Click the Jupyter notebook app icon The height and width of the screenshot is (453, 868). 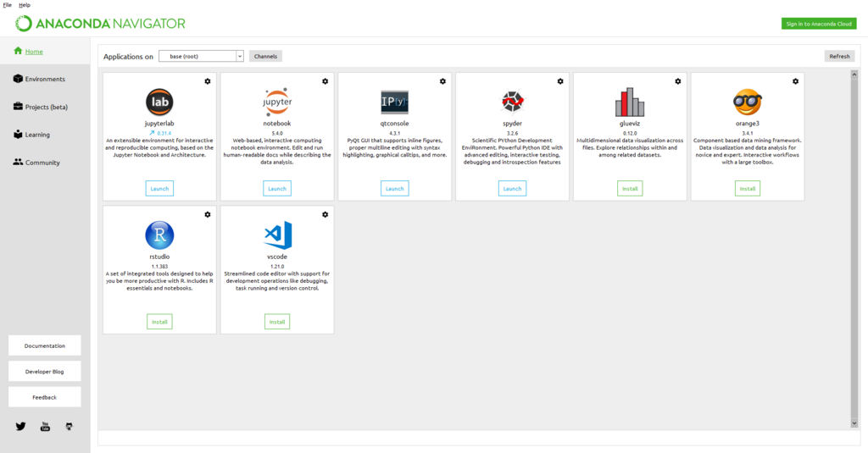[277, 102]
